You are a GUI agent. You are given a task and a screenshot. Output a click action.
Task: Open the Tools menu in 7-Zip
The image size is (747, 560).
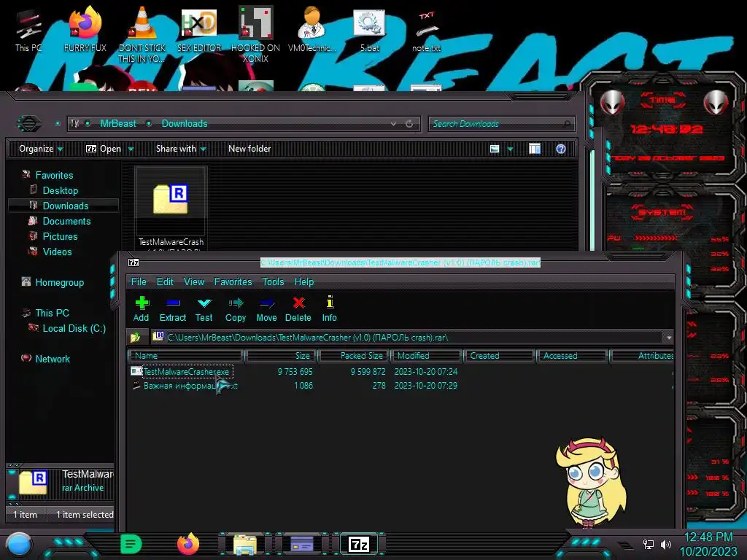pos(273,282)
